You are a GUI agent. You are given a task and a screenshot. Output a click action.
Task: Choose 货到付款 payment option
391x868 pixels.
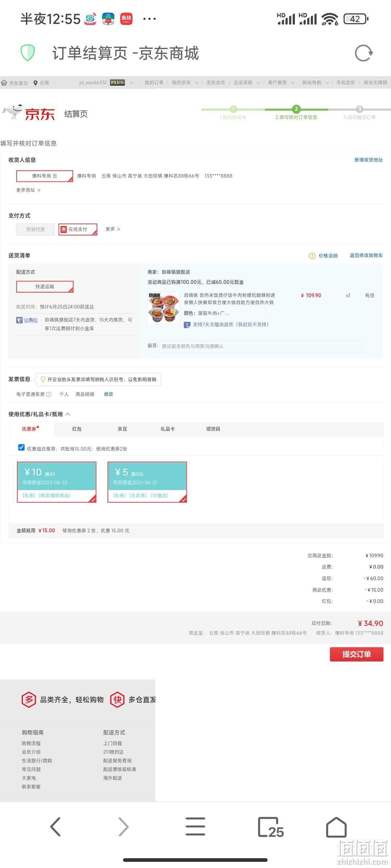tap(35, 229)
